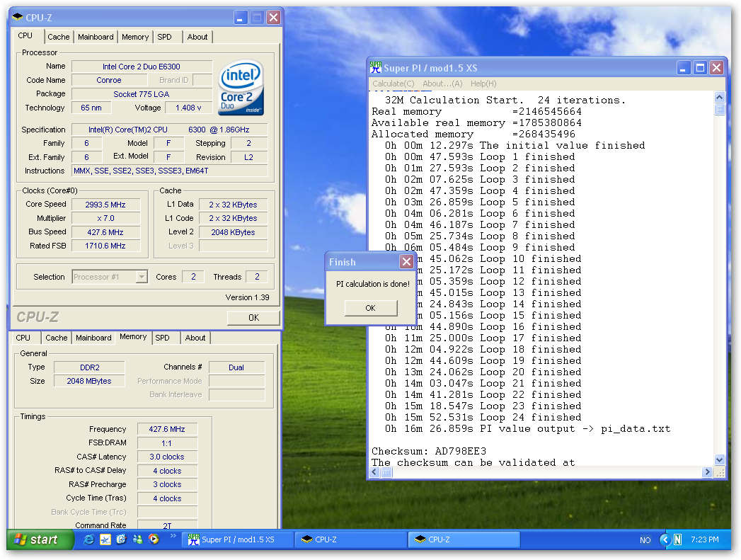Image resolution: width=741 pixels, height=560 pixels.
Task: Click the multiplier value 'x 7.0'
Action: point(105,218)
